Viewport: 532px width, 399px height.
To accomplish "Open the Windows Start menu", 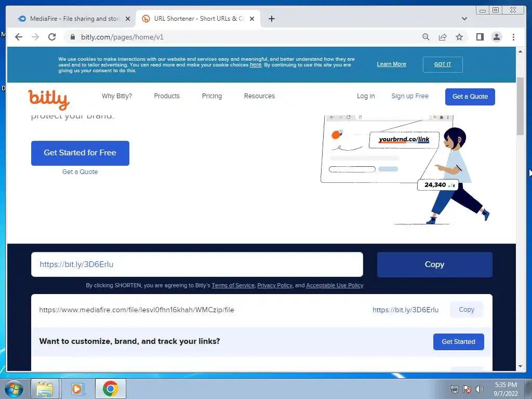I will 13,389.
